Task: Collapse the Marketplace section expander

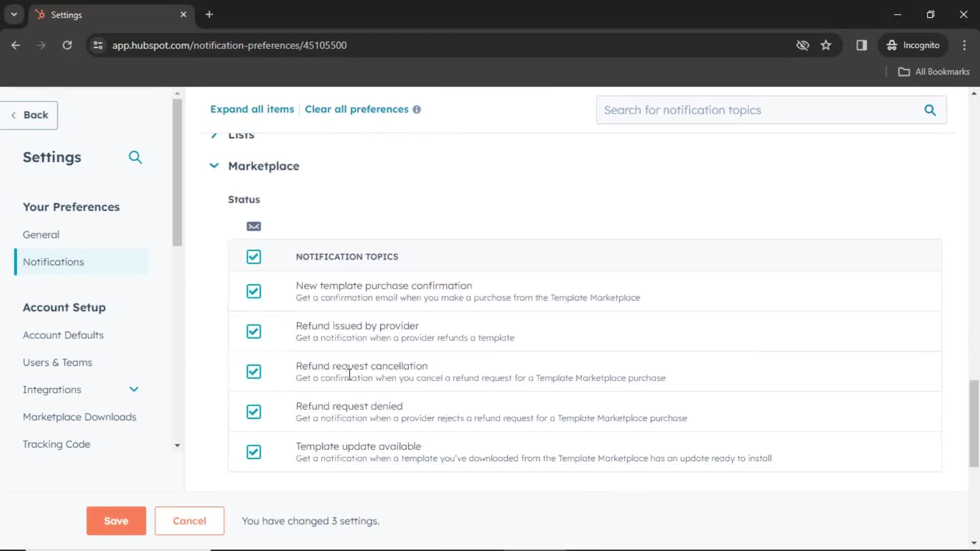Action: pyautogui.click(x=214, y=166)
